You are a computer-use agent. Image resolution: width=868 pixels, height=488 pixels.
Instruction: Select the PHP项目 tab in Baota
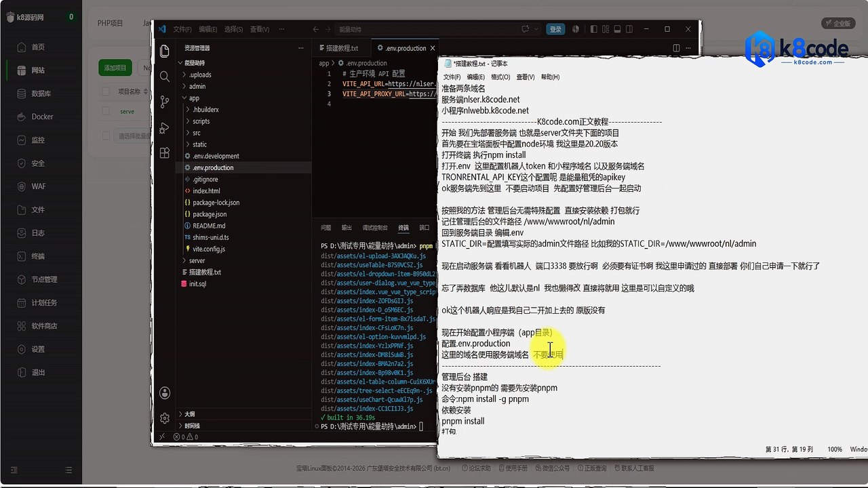[x=111, y=23]
